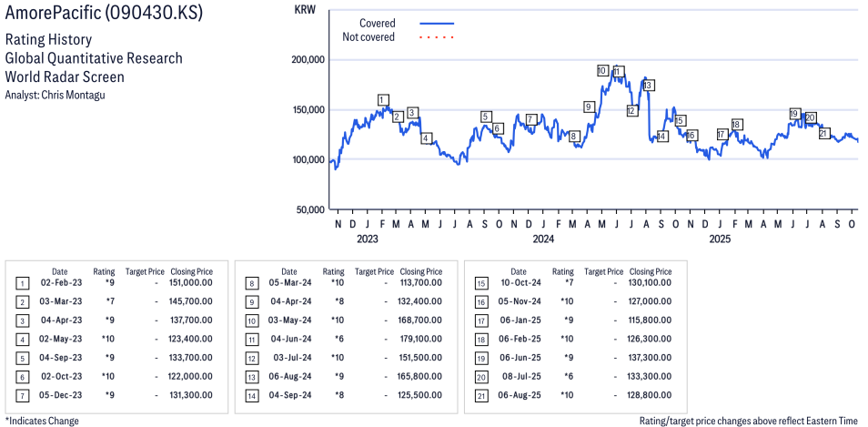Click the World Radar Screen heading

pyautogui.click(x=65, y=77)
